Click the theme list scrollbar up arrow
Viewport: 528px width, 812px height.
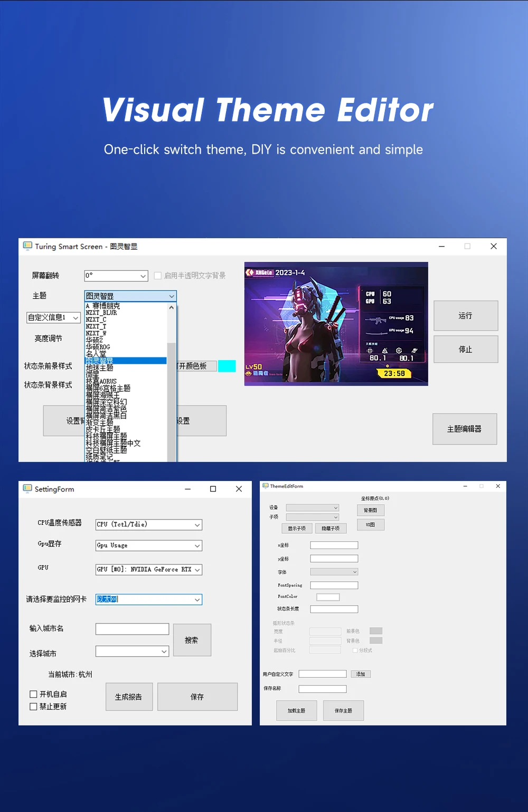172,307
